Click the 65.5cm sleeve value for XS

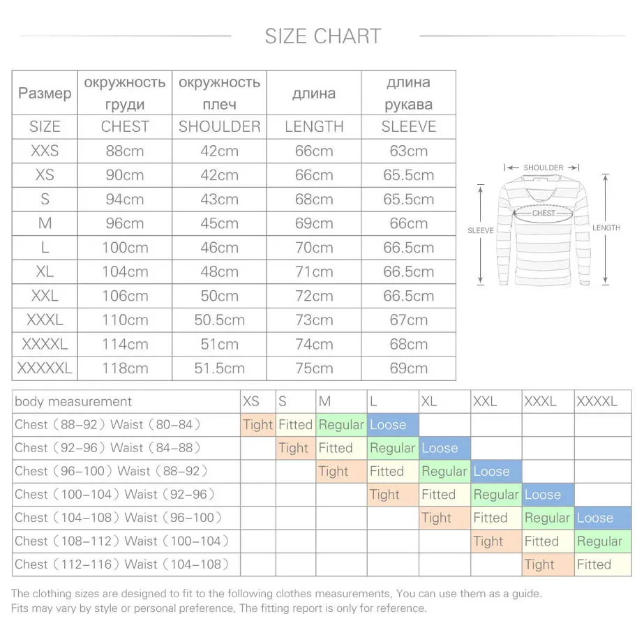(x=409, y=175)
